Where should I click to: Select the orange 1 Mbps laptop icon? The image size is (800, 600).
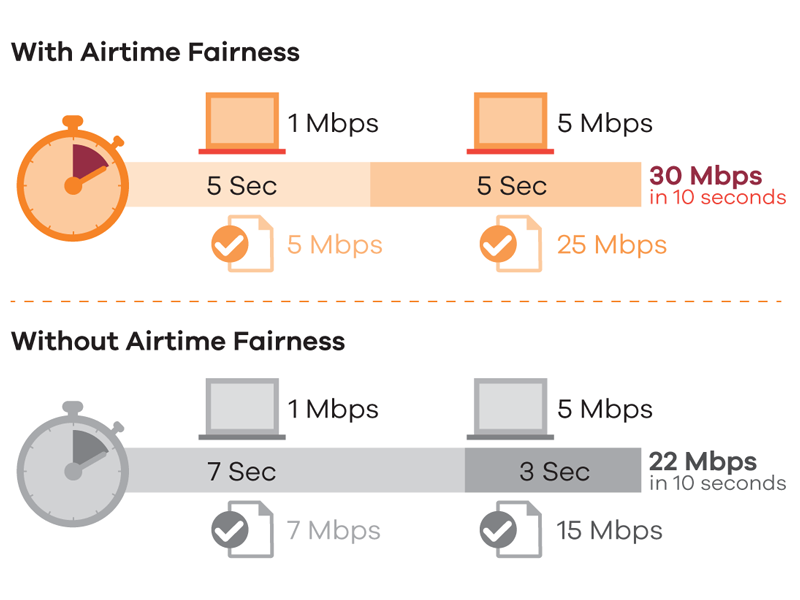pos(242,123)
